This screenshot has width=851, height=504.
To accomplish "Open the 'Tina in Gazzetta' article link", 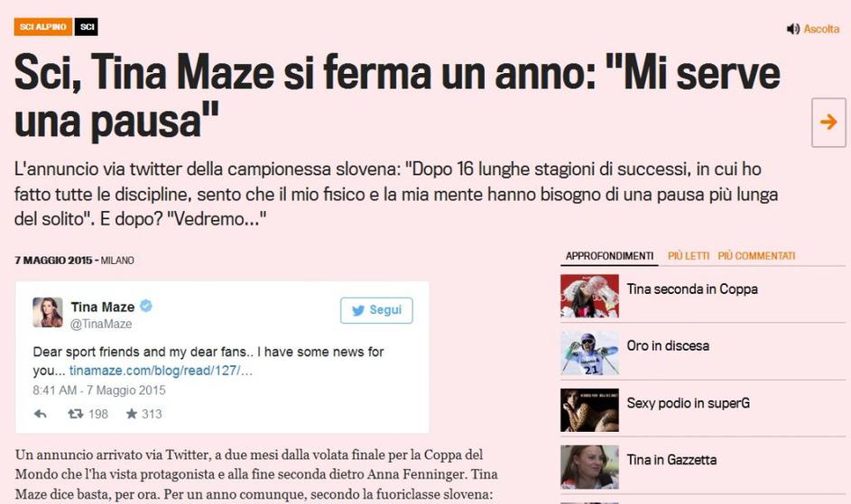I will click(x=671, y=460).
